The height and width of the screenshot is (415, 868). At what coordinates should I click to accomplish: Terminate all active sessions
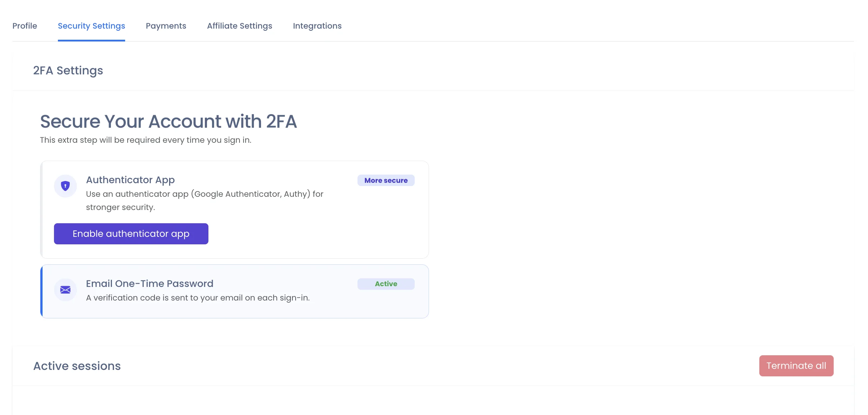(x=796, y=366)
